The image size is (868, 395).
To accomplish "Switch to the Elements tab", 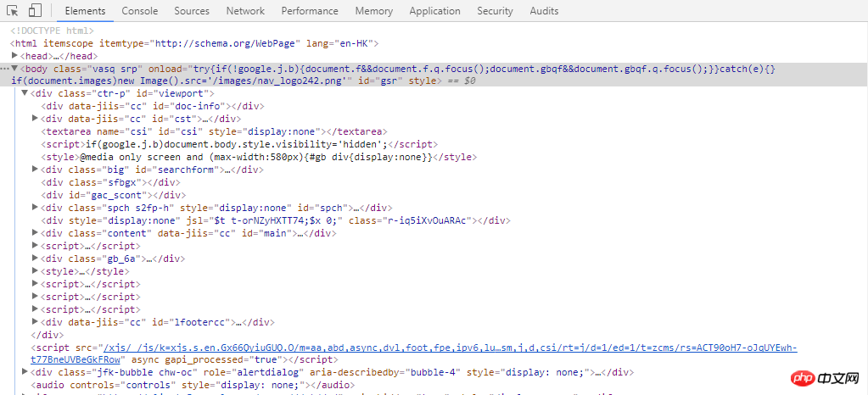I will tap(85, 11).
